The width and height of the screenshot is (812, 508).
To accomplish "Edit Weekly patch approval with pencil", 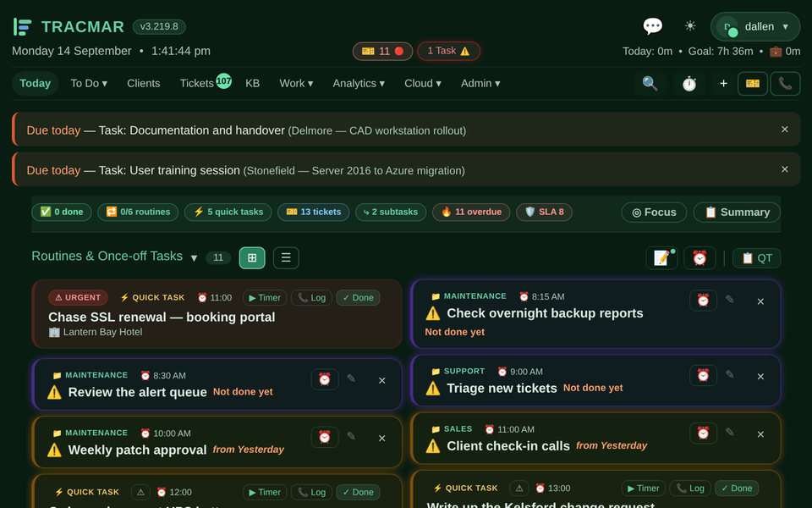I will [x=351, y=436].
